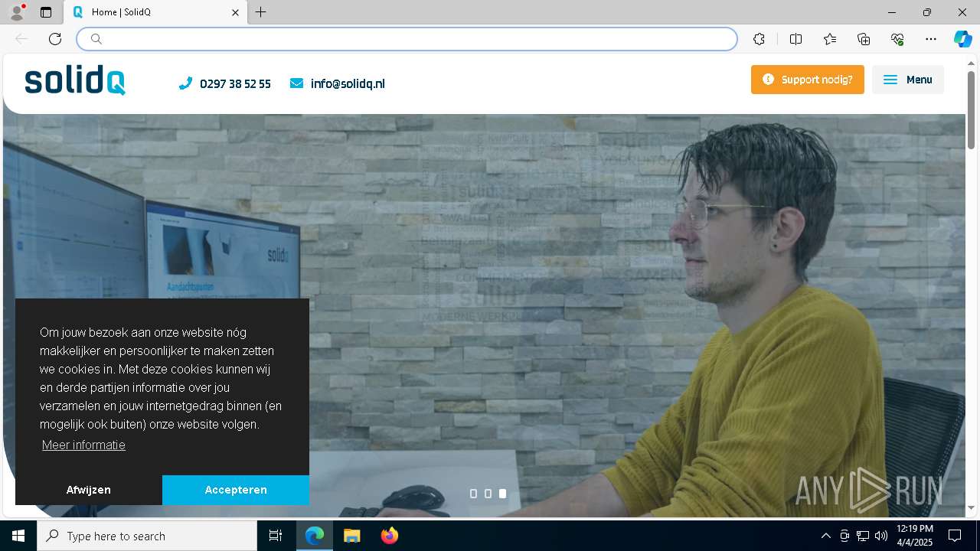Select third carousel slide dot
Image resolution: width=980 pixels, height=551 pixels.
tap(502, 494)
